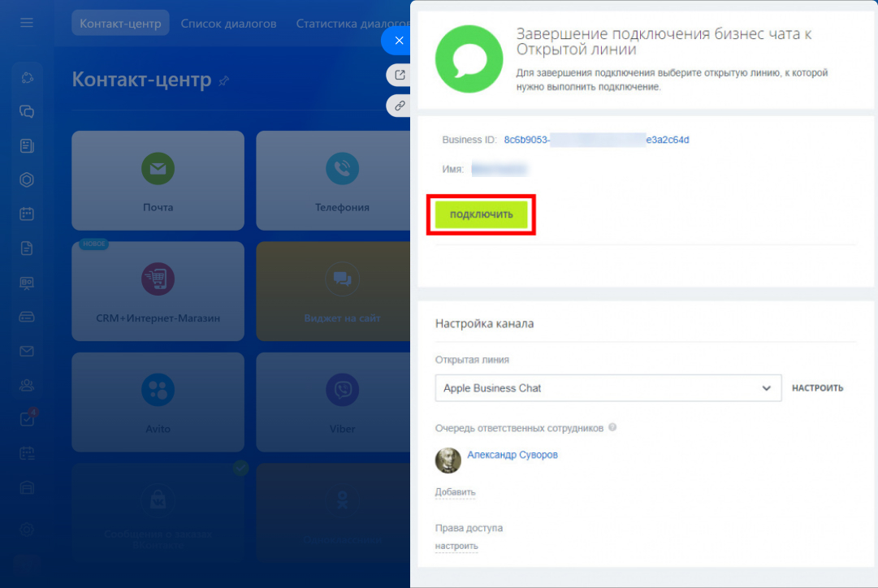Image resolution: width=878 pixels, height=588 pixels.
Task: Open the news feed sidebar icon
Action: tap(26, 146)
